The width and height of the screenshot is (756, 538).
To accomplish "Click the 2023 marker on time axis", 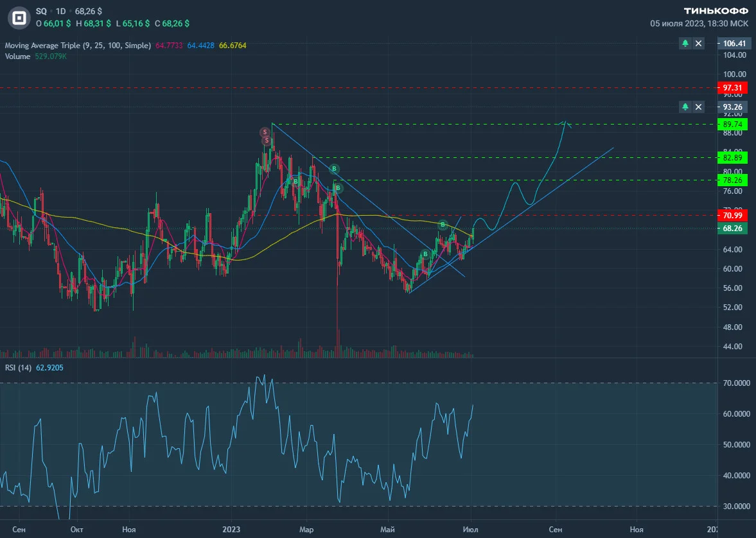I will (231, 529).
